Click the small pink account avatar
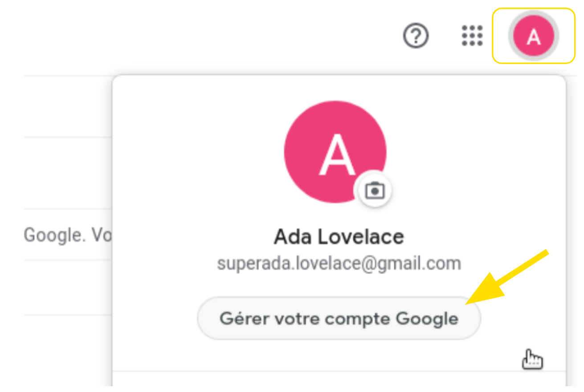The image size is (584, 392). click(x=534, y=36)
